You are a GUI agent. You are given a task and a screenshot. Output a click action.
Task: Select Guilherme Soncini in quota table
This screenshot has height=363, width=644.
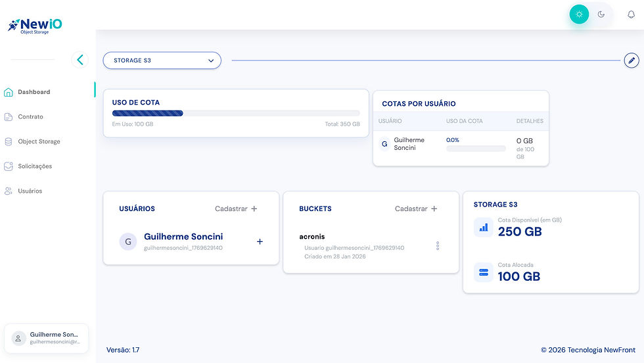[x=409, y=144]
